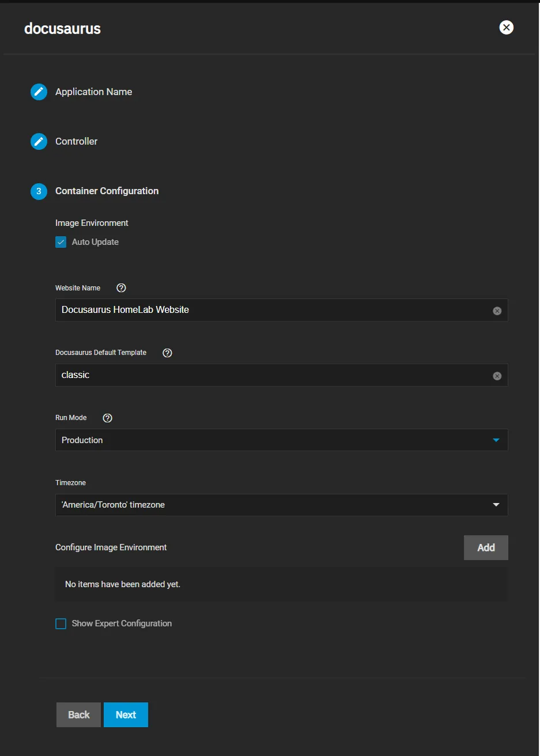The width and height of the screenshot is (540, 756).
Task: Clear the Website Name field using its clear icon
Action: point(497,311)
